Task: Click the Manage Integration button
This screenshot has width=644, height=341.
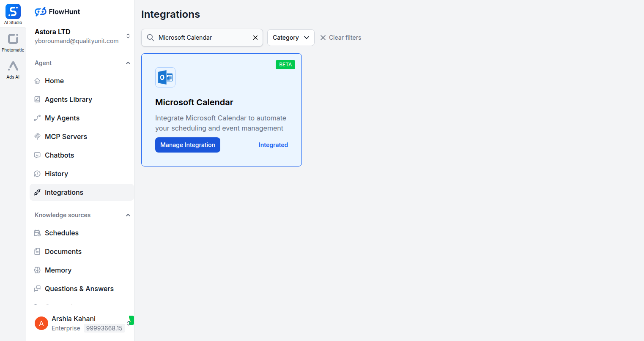Action: click(187, 145)
